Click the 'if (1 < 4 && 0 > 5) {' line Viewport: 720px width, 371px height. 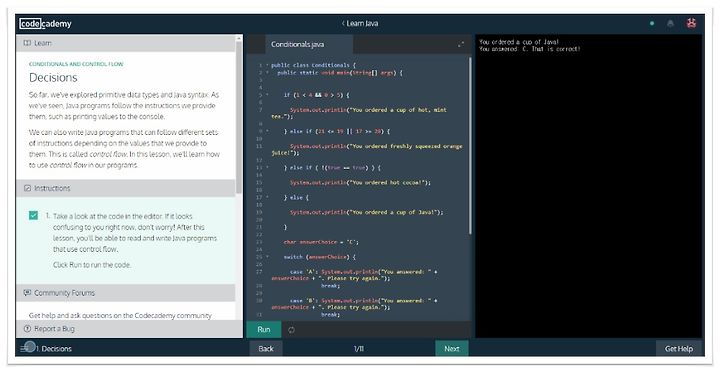(x=316, y=95)
